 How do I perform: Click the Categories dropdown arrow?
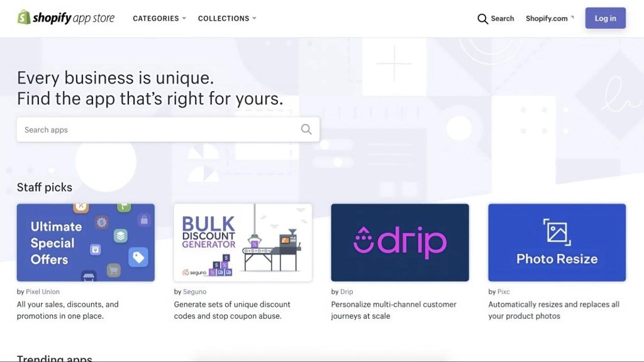[x=184, y=19]
